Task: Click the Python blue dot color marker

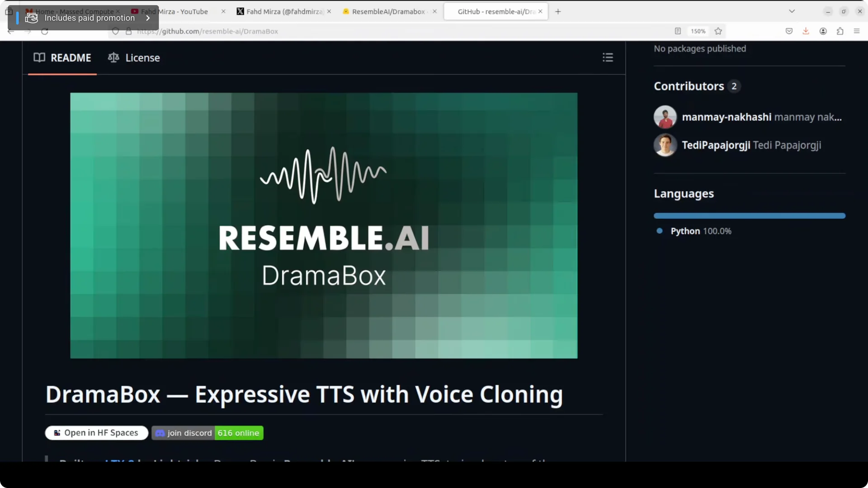Action: (660, 231)
